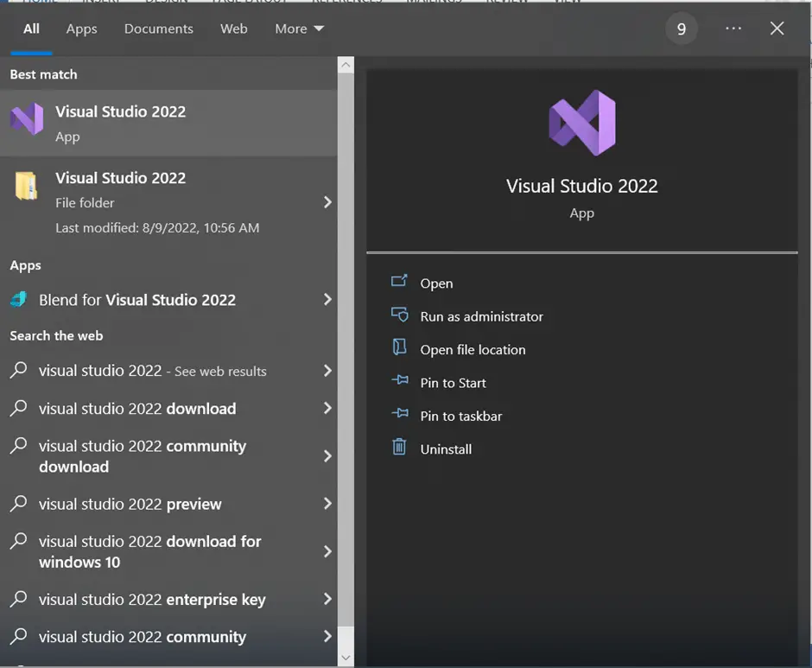Choose Run as administrator
Screen dimensions: 812x668
click(482, 316)
